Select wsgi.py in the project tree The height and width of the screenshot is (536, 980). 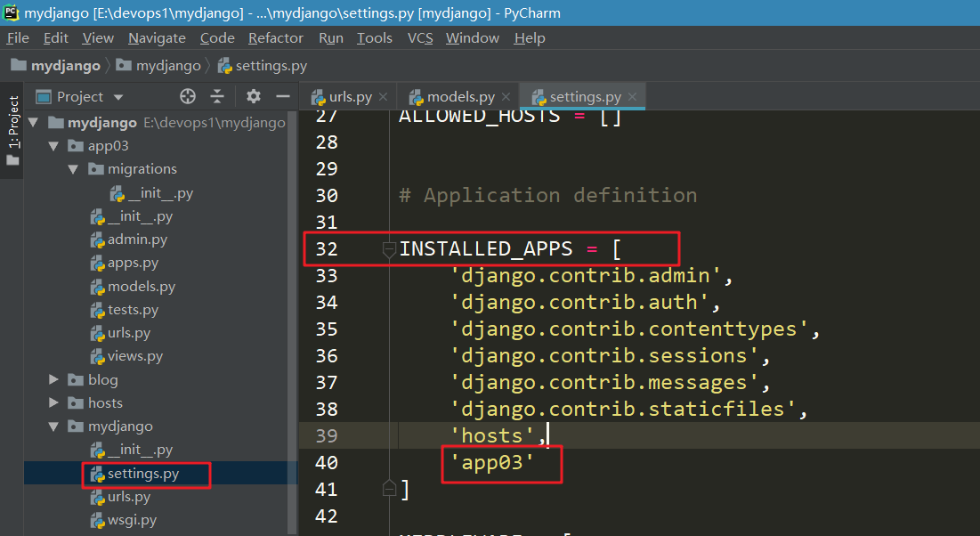[123, 520]
